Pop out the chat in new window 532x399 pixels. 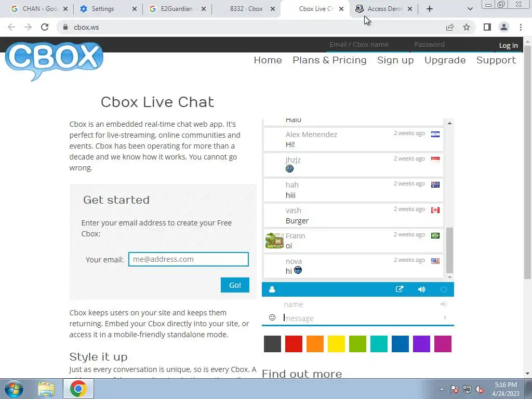[400, 289]
